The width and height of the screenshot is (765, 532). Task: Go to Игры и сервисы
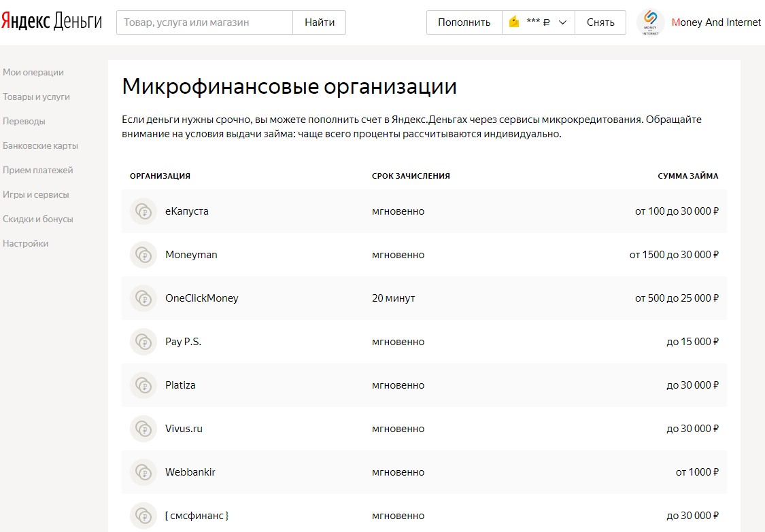pos(35,194)
